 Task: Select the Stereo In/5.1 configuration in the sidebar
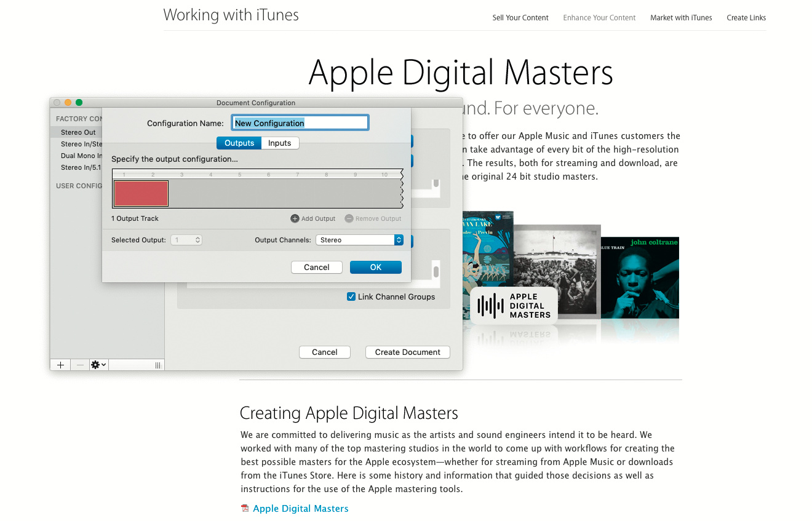click(81, 167)
